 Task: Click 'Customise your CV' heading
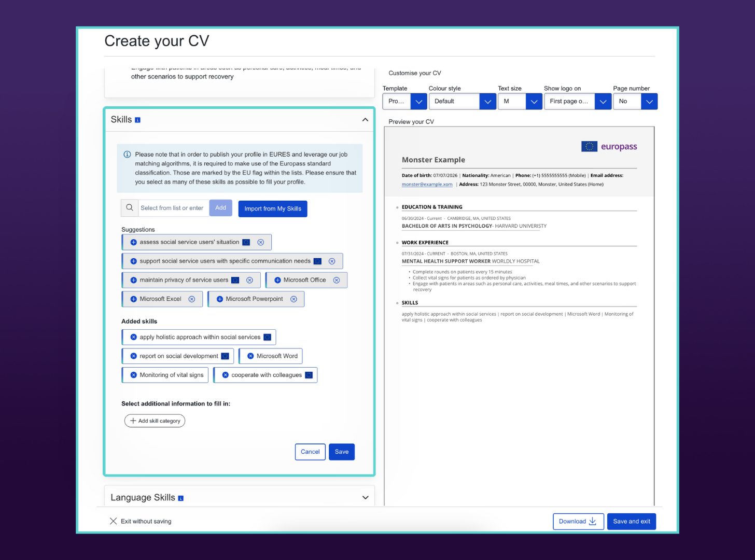coord(415,73)
